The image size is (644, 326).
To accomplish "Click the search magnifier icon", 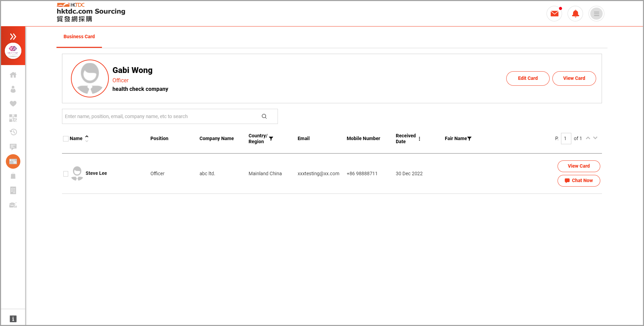I will coord(264,116).
